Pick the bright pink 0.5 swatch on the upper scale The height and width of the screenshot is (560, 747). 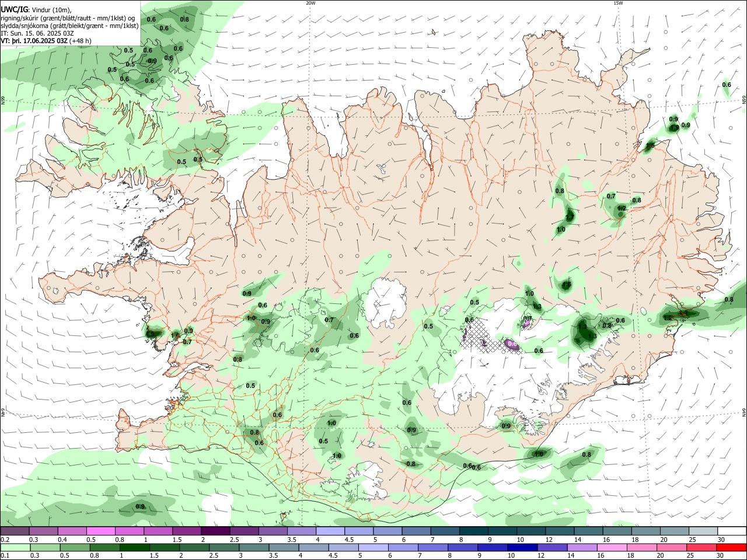102,531
